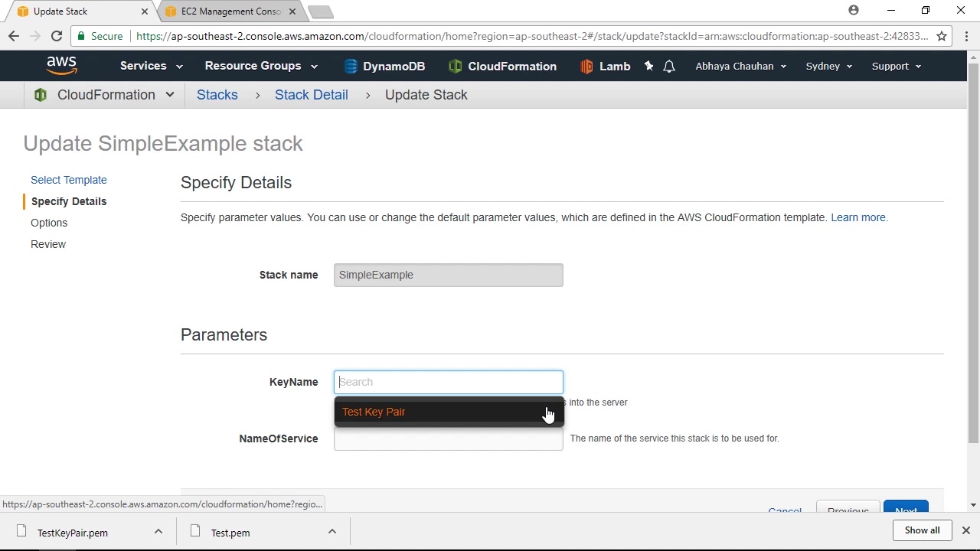Open the Sydney region dropdown

coord(828,67)
